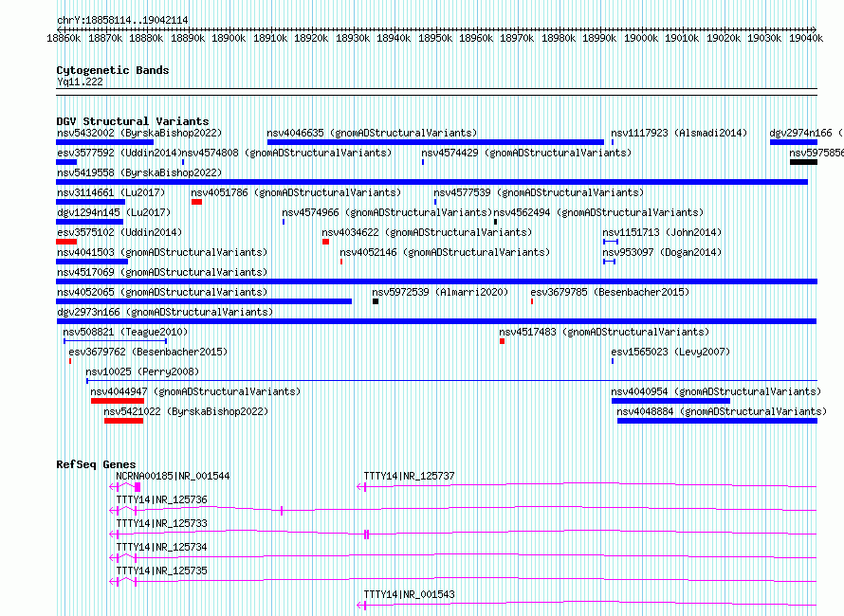Open nsv4574966 gnomADStructuralVariants label
This screenshot has width=844, height=616.
(387, 212)
